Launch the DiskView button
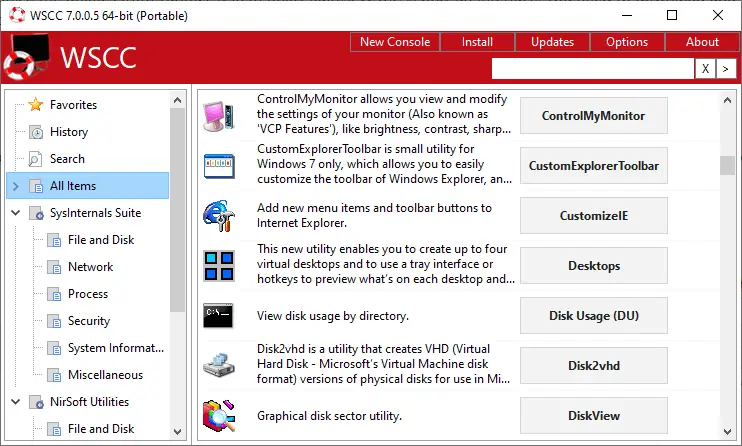The height and width of the screenshot is (446, 742). [x=593, y=416]
